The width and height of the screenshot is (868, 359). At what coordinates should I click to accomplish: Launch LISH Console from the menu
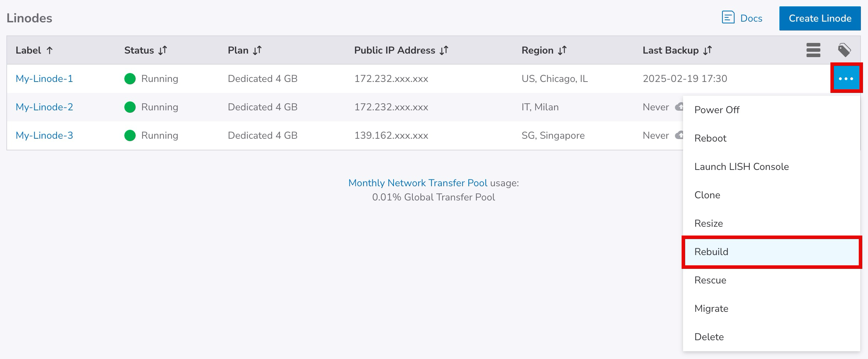(x=741, y=167)
